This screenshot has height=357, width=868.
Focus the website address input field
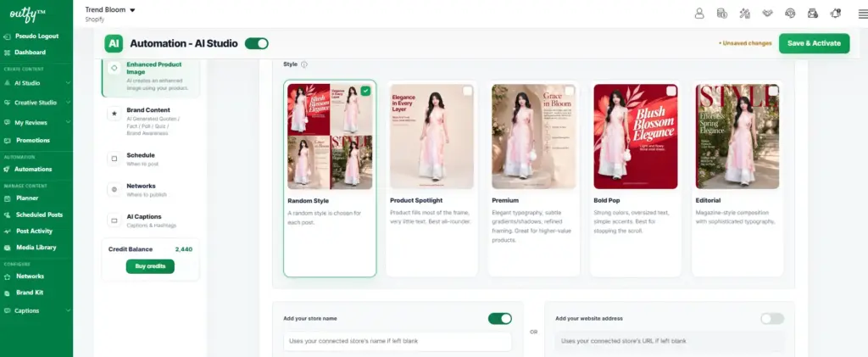(670, 341)
